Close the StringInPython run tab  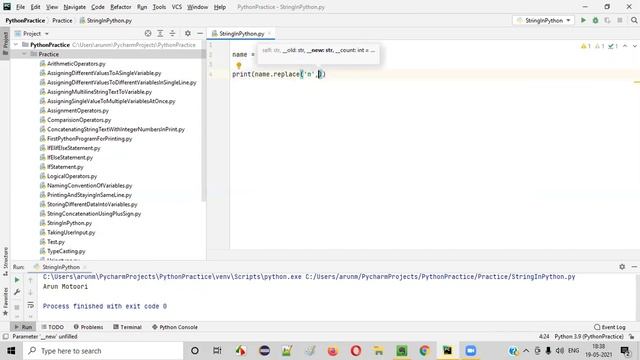coord(86,267)
